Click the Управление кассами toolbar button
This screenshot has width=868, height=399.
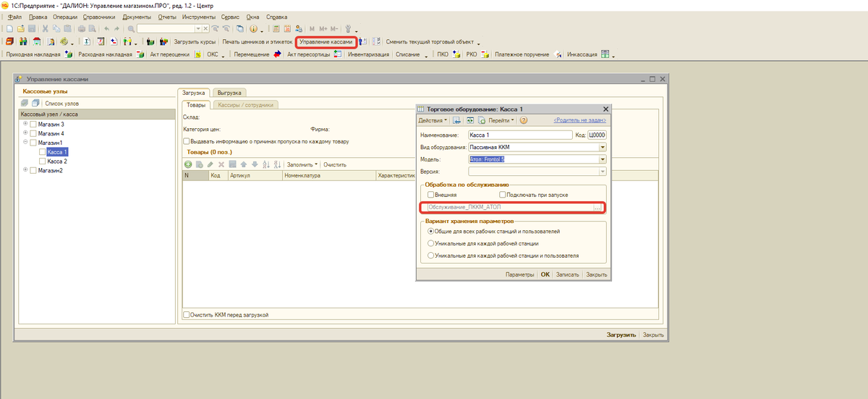pos(326,42)
